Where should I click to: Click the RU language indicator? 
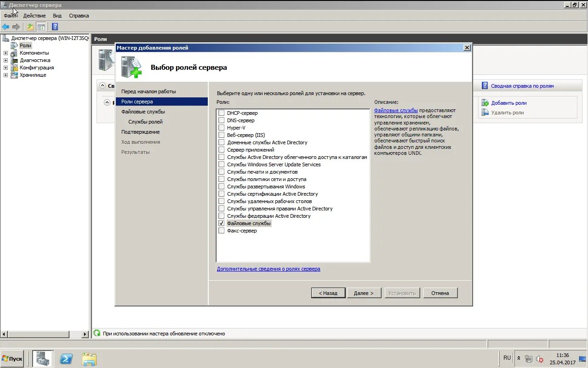[x=507, y=358]
